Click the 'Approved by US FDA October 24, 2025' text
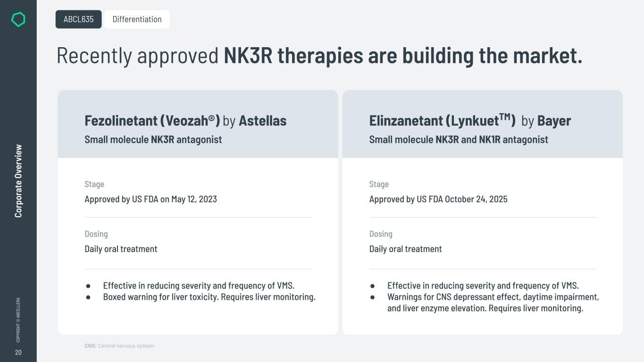 (438, 199)
